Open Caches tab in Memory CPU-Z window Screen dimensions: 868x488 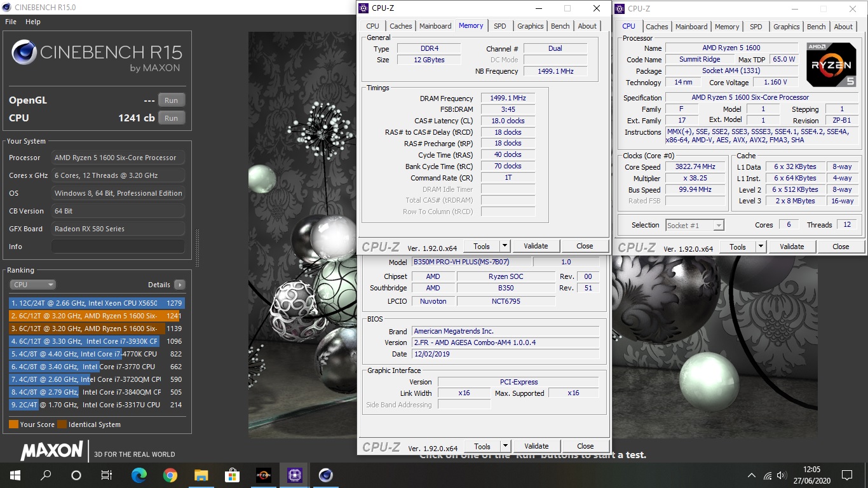pyautogui.click(x=401, y=26)
